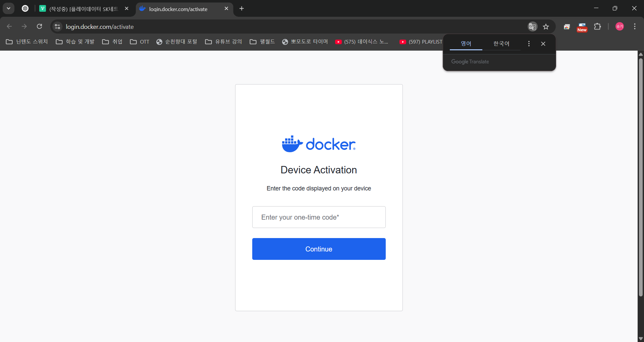The width and height of the screenshot is (644, 342).
Task: Open a new browser tab
Action: tap(241, 8)
